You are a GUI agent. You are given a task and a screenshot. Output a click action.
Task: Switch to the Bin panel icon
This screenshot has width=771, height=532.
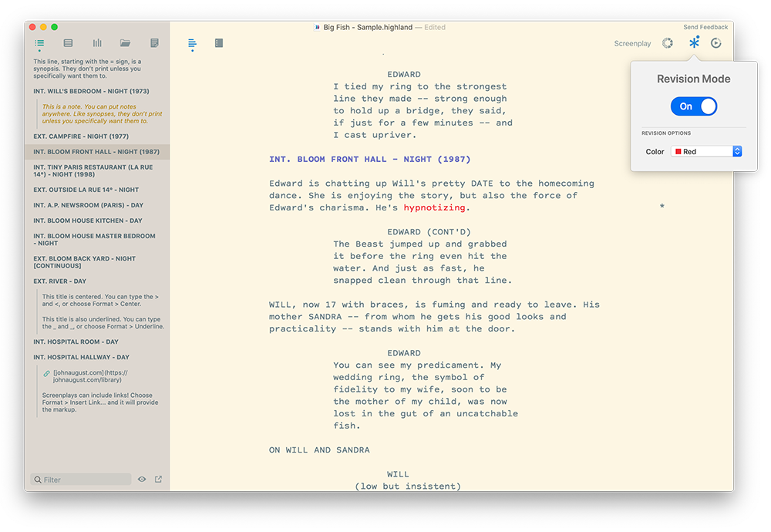tap(68, 42)
